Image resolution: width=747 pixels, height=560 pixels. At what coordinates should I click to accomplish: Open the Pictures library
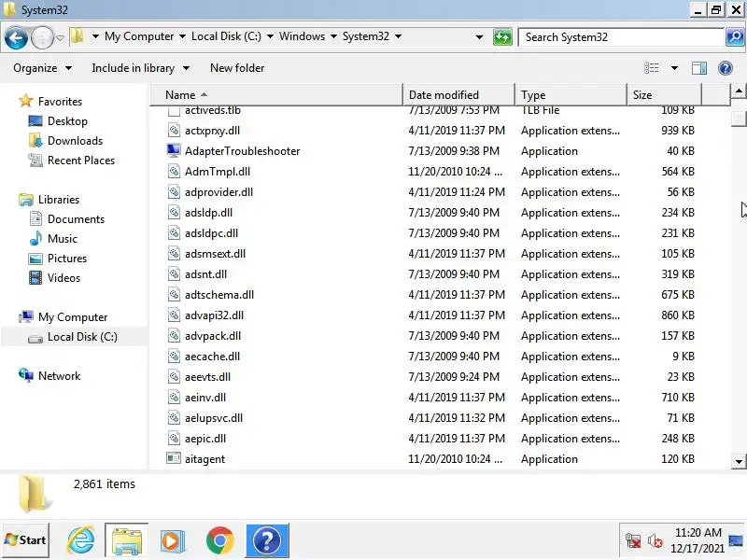pos(67,259)
